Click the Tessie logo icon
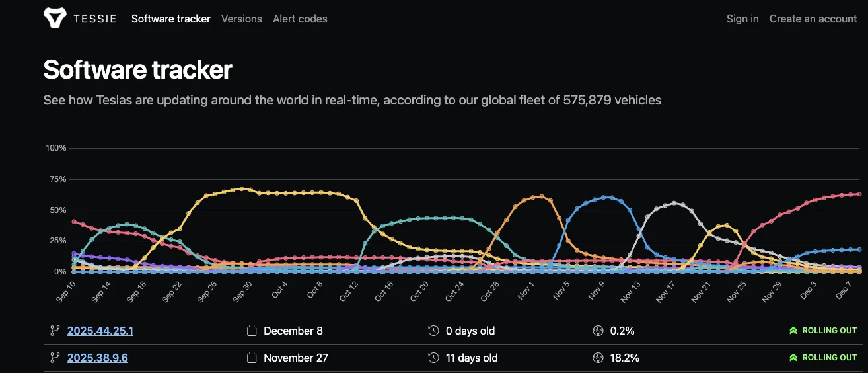Screen dimensions: 868x373 [x=55, y=19]
